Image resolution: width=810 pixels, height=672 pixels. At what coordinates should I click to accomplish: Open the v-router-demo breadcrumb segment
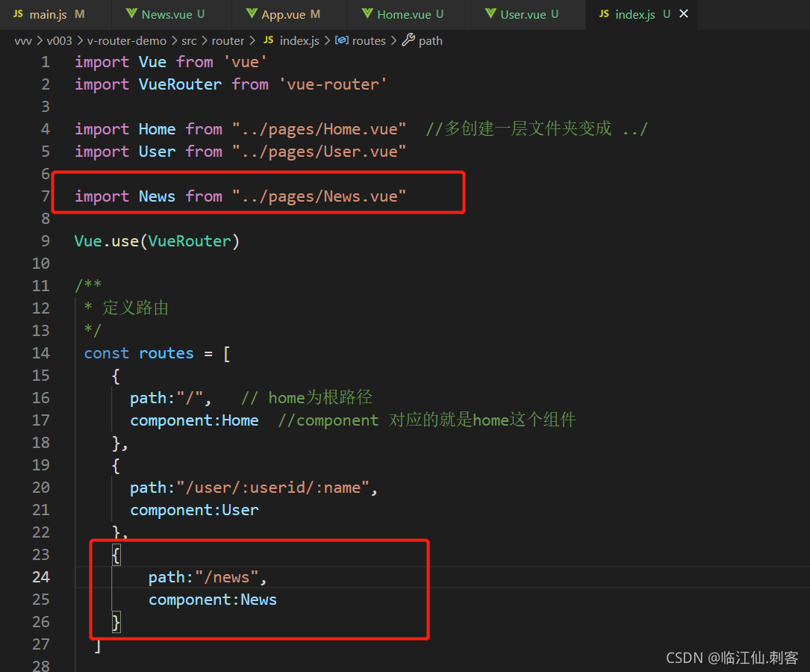pos(127,41)
